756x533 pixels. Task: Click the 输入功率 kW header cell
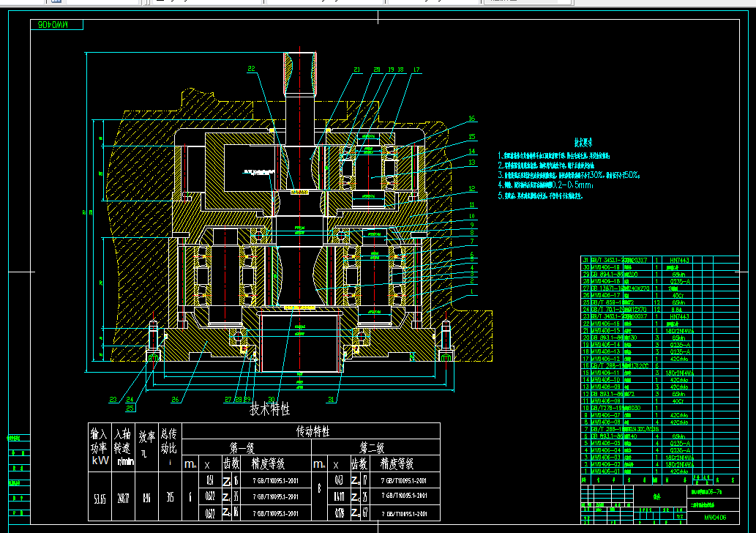(x=100, y=447)
